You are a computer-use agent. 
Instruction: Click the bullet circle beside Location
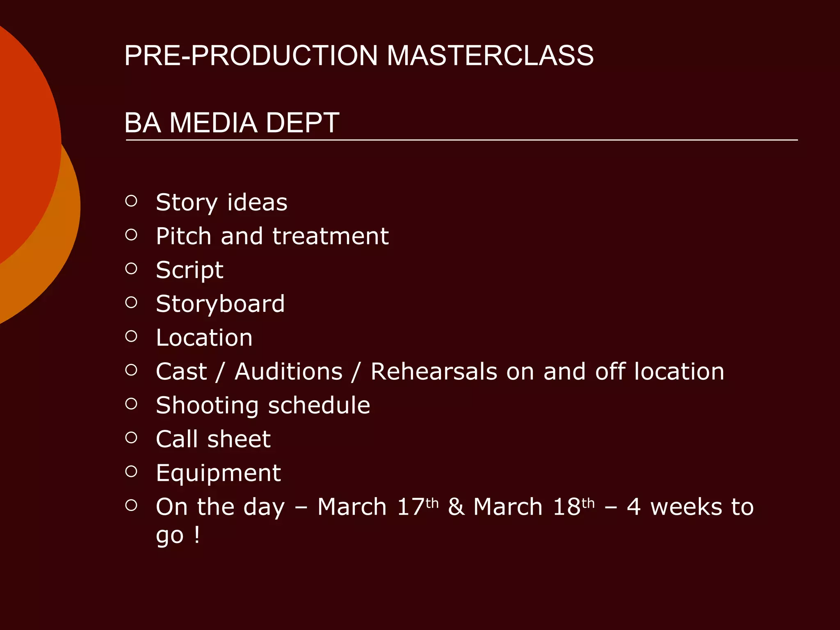[131, 336]
